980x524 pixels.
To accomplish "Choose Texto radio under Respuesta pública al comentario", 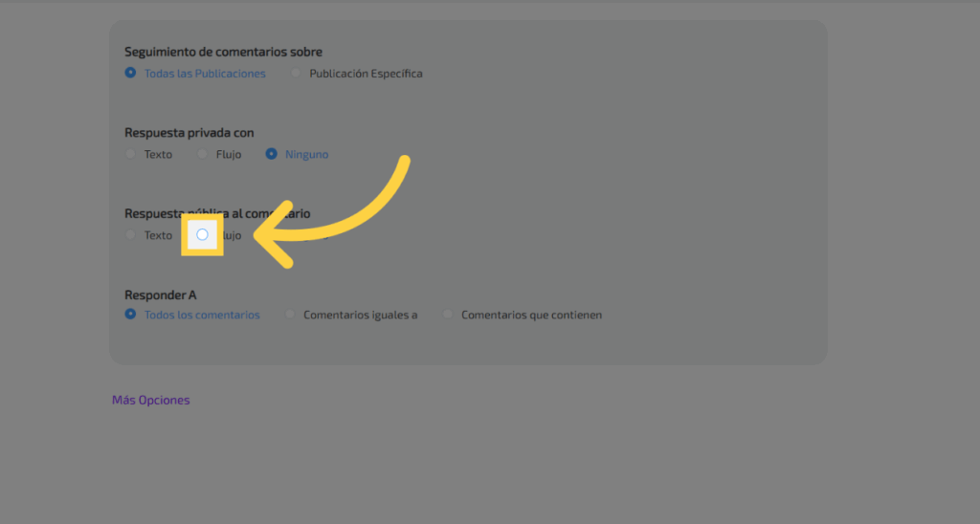I will (x=130, y=234).
